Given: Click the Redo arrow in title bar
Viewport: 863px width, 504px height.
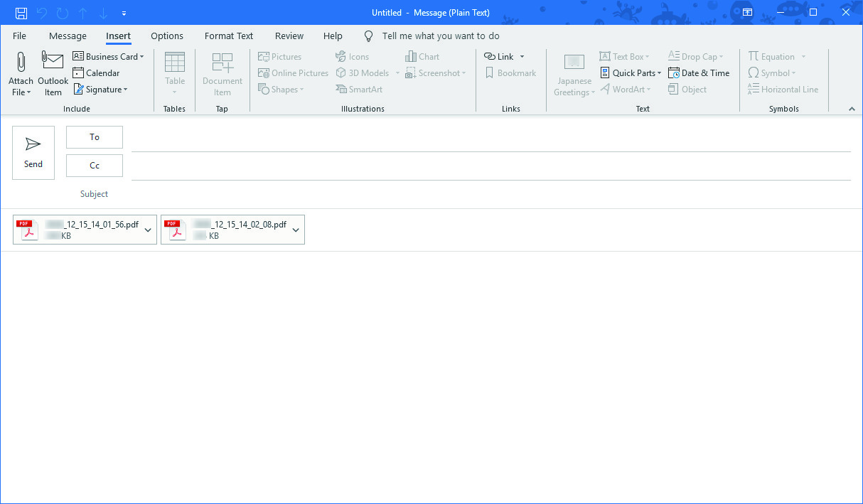Looking at the screenshot, I should click(x=63, y=13).
